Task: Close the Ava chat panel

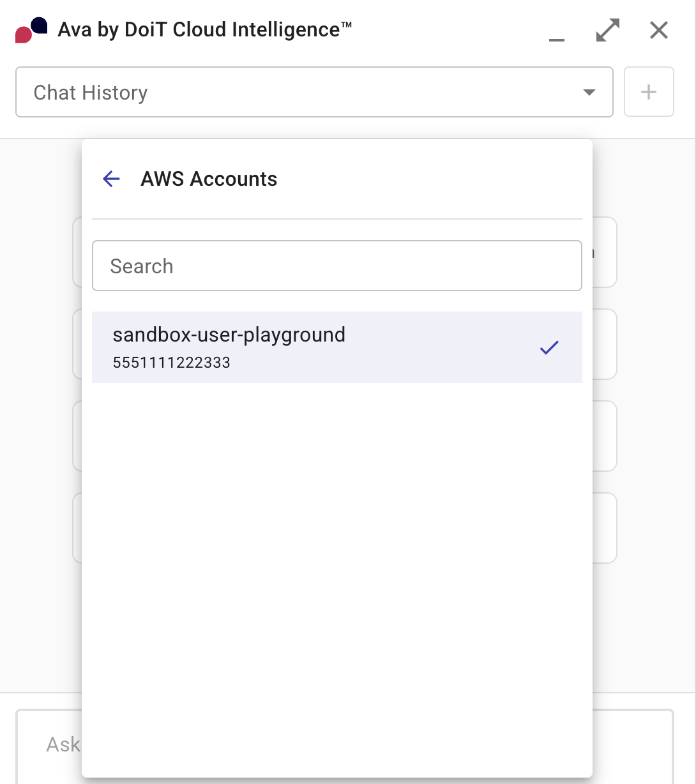Action: click(x=658, y=30)
